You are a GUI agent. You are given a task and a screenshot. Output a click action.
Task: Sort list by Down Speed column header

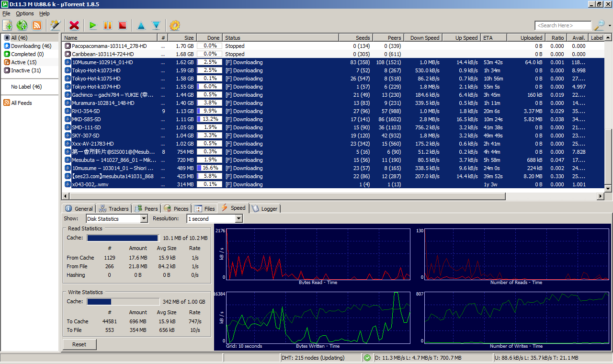point(425,38)
